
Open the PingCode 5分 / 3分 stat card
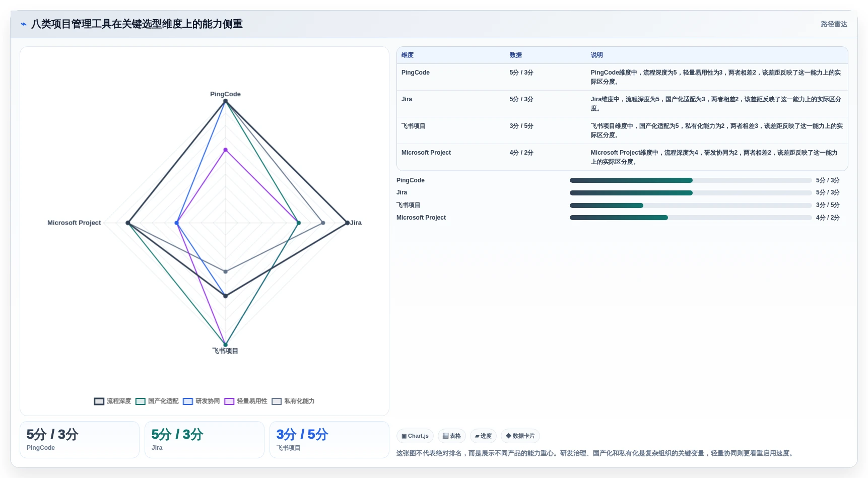80,440
